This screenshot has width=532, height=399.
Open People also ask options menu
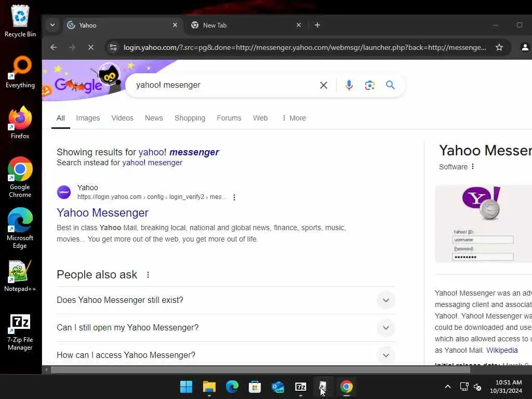coord(148,275)
